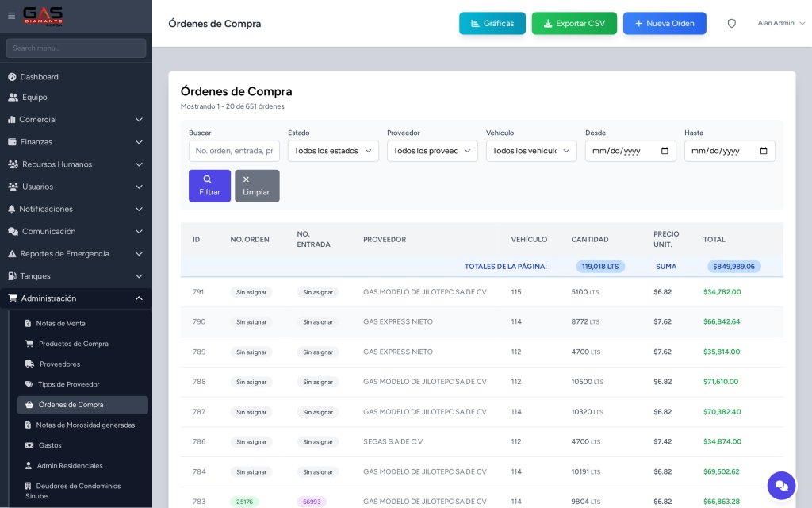Expand the Comunicación menu chevron
The width and height of the screenshot is (812, 508).
coord(139,231)
